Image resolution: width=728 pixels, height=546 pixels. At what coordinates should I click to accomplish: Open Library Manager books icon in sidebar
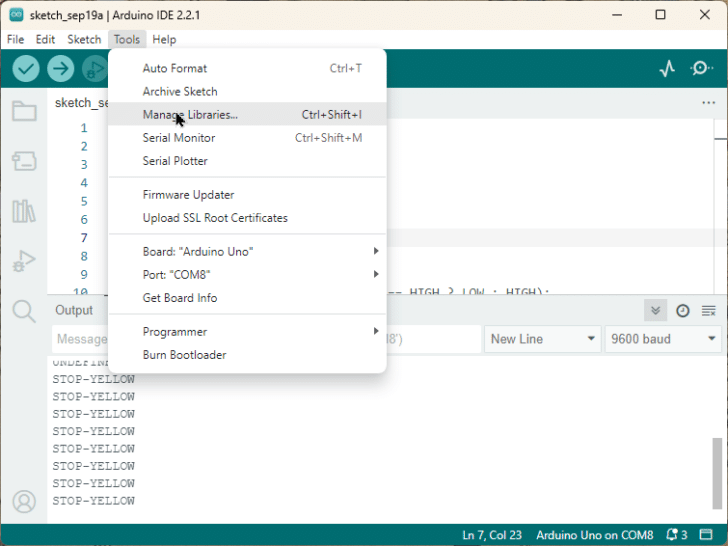pos(24,211)
